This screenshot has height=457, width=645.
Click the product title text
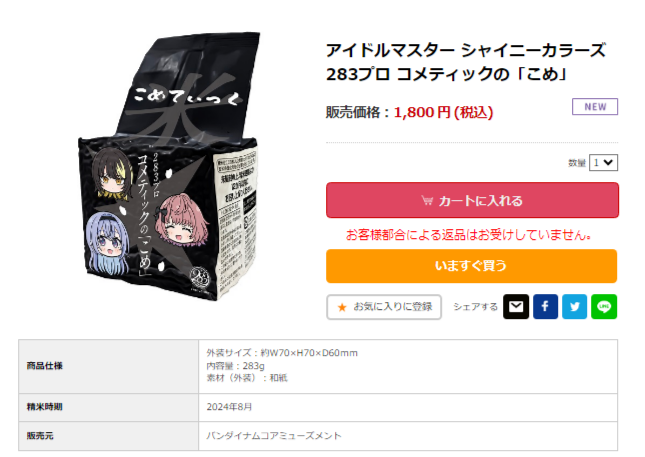tap(466, 62)
